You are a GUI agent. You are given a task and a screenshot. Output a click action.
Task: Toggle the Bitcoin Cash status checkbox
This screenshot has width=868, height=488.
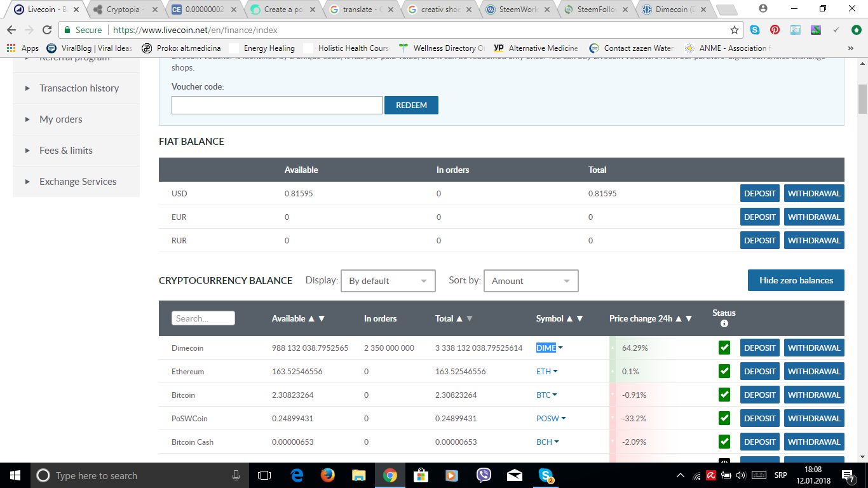pyautogui.click(x=724, y=442)
